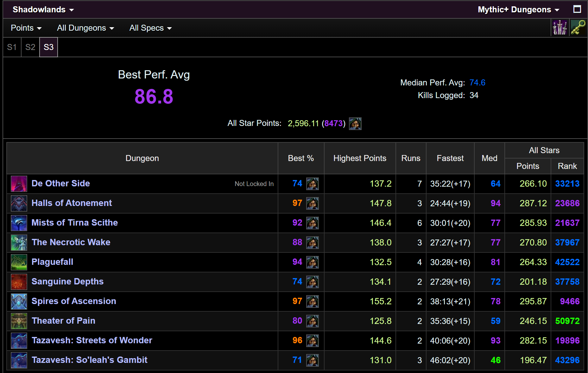Open the Spires of Ascension link
This screenshot has height=373, width=588.
pyautogui.click(x=74, y=301)
